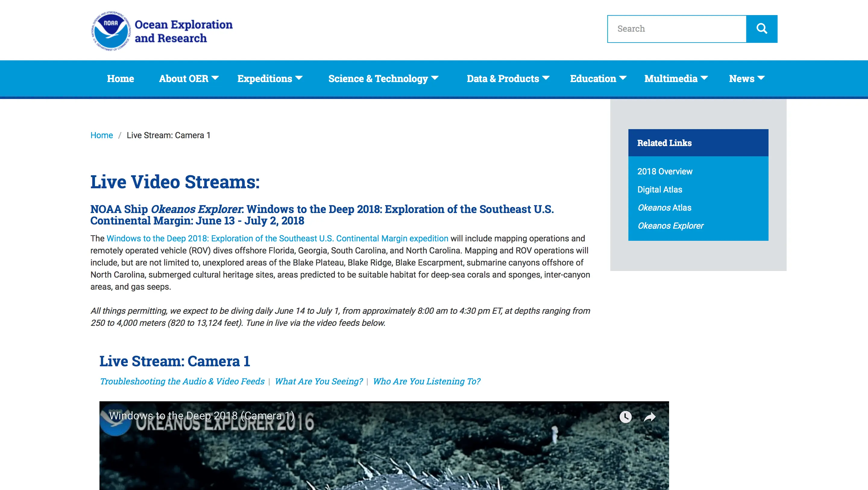
Task: Expand the Science & Technology menu
Action: (x=383, y=78)
